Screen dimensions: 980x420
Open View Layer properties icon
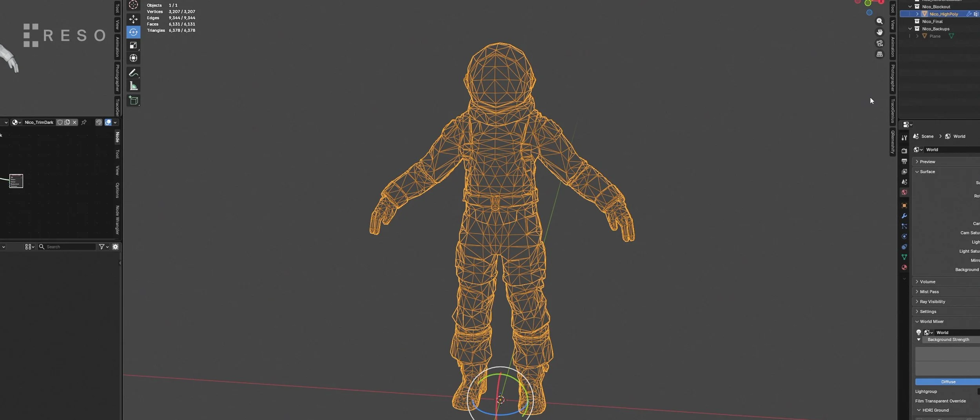pos(904,172)
